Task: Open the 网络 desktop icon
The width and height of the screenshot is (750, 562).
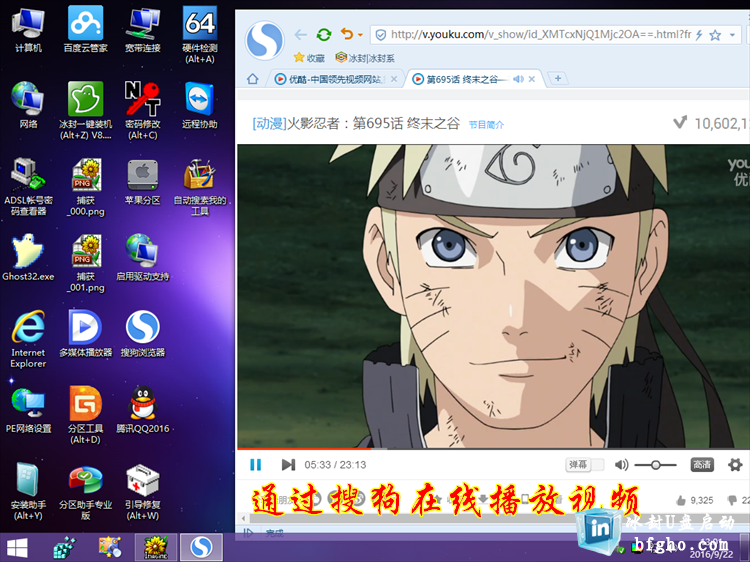Action: tap(28, 105)
